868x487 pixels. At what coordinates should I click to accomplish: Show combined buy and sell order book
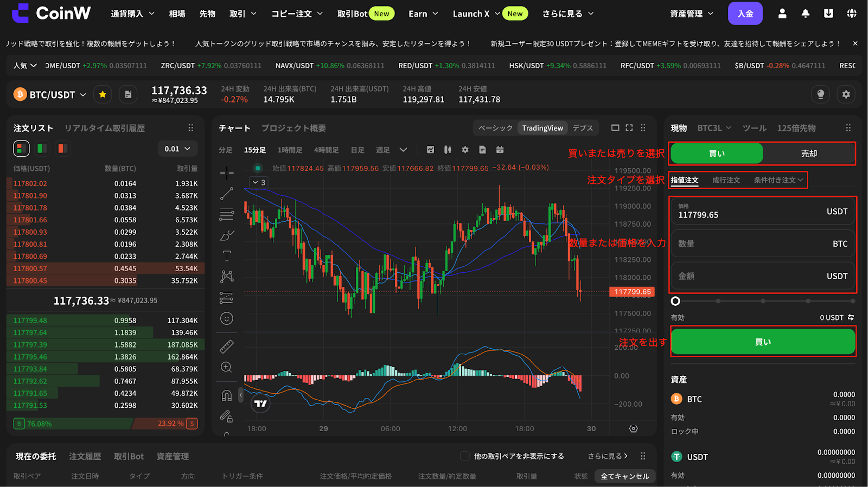click(x=21, y=148)
